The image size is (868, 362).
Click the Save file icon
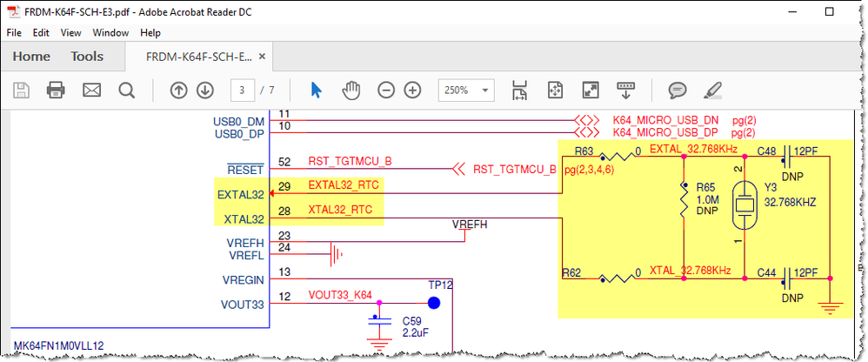pyautogui.click(x=22, y=90)
